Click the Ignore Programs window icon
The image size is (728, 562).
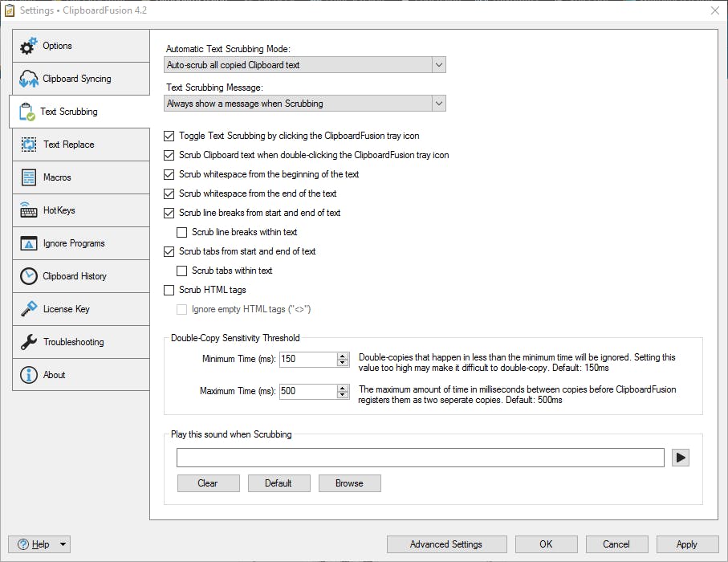(29, 243)
